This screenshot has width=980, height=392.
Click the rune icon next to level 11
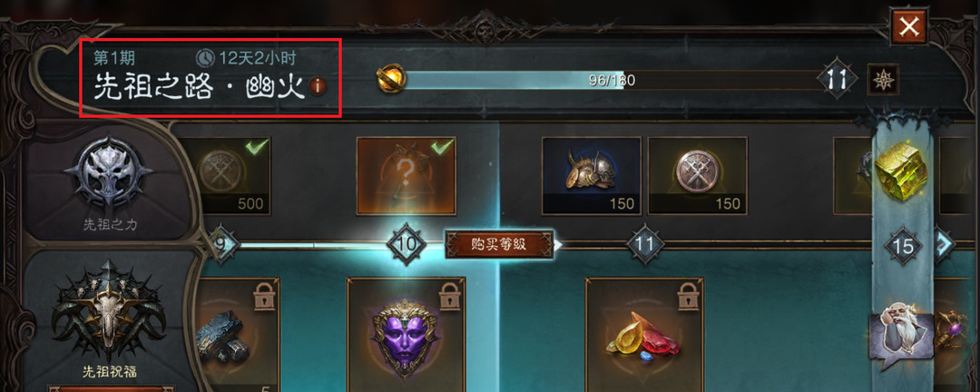tap(883, 80)
